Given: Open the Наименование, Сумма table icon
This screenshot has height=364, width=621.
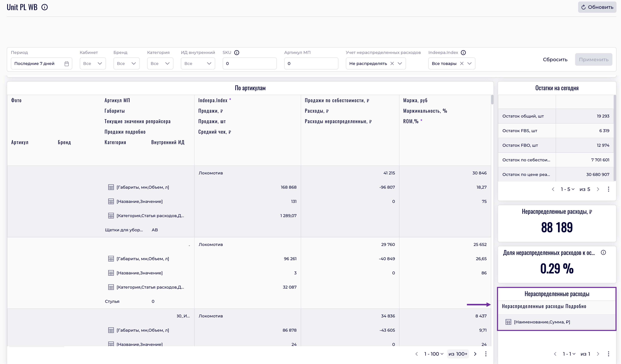Looking at the screenshot, I should [508, 322].
